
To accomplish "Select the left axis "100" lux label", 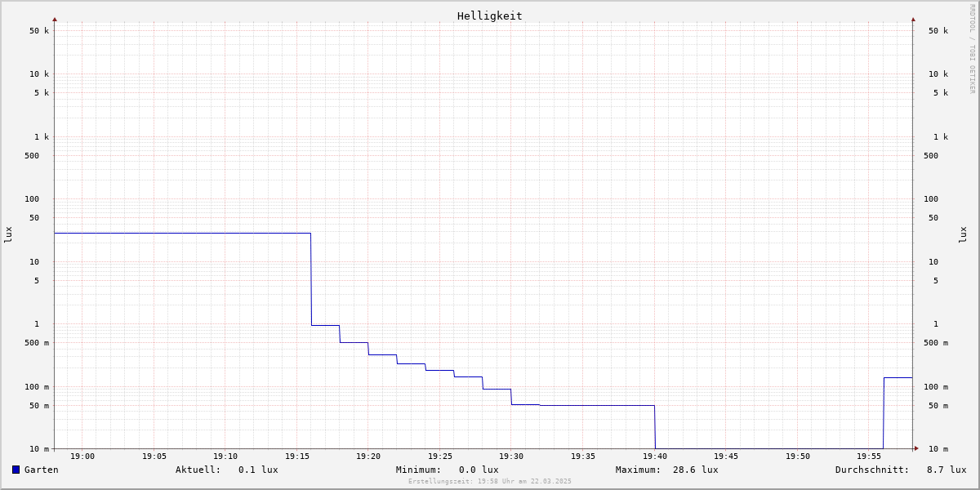I will click(x=32, y=199).
